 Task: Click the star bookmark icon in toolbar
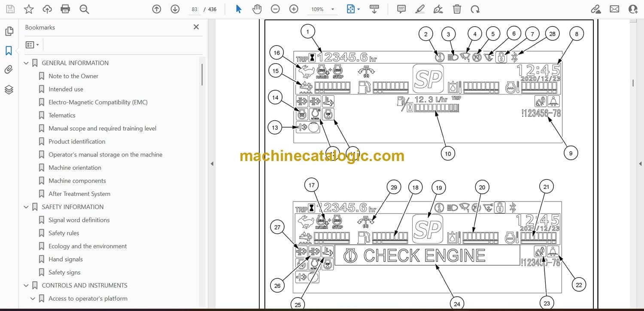click(29, 9)
